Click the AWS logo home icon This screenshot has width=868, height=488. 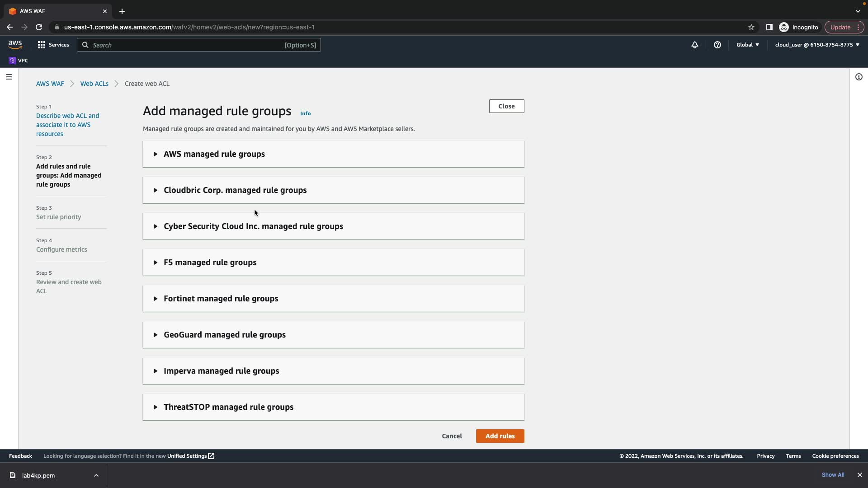(x=15, y=44)
